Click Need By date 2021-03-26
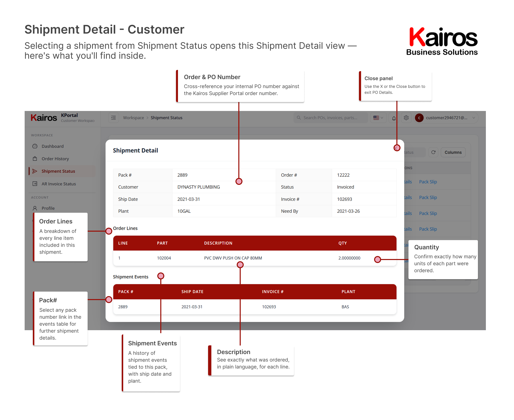This screenshot has height=420, width=514. pos(348,211)
